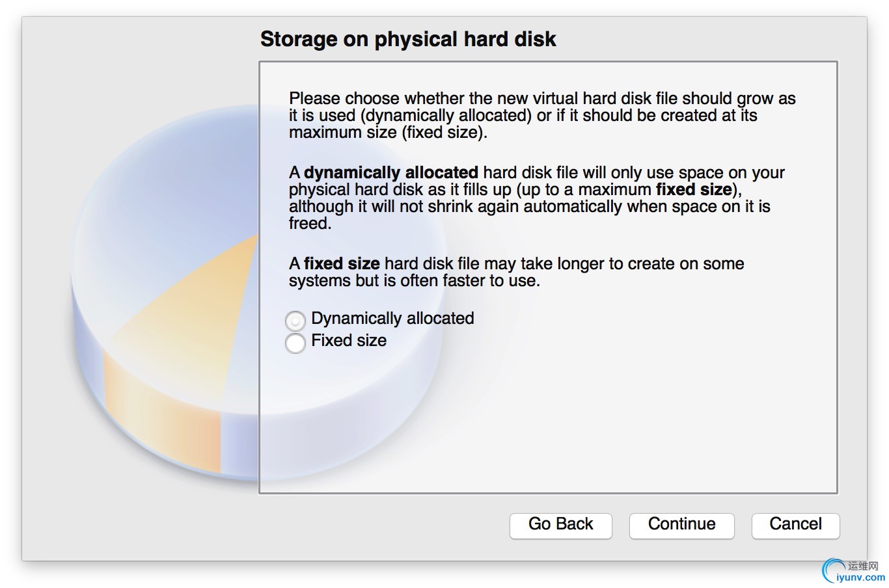Return to previous step with Go Back
This screenshot has height=588, width=889.
click(560, 525)
